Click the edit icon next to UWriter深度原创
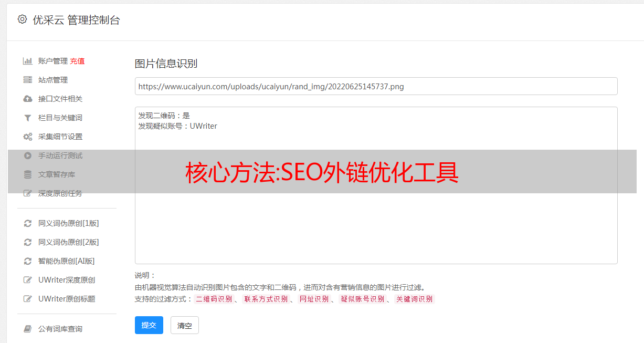 point(28,280)
